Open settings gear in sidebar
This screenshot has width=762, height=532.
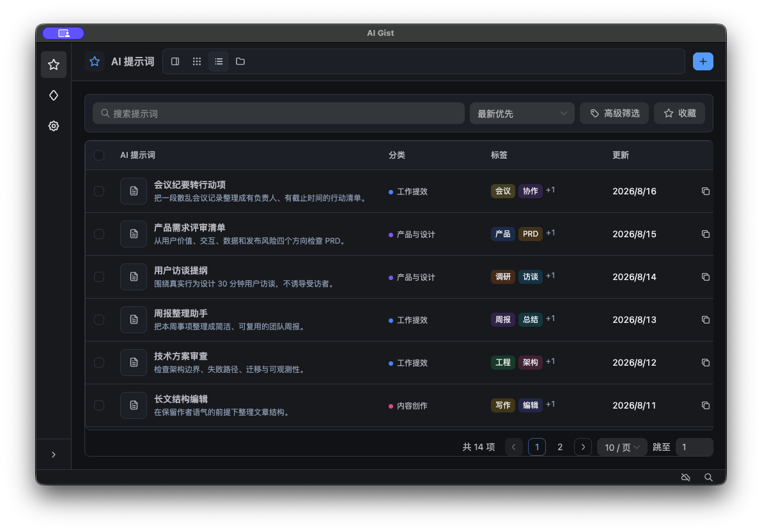pos(54,126)
